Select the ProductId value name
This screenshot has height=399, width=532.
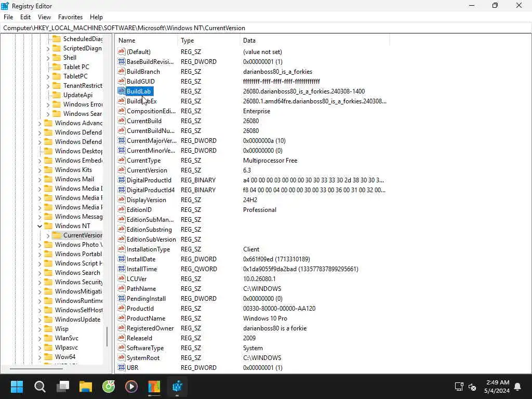pyautogui.click(x=140, y=308)
